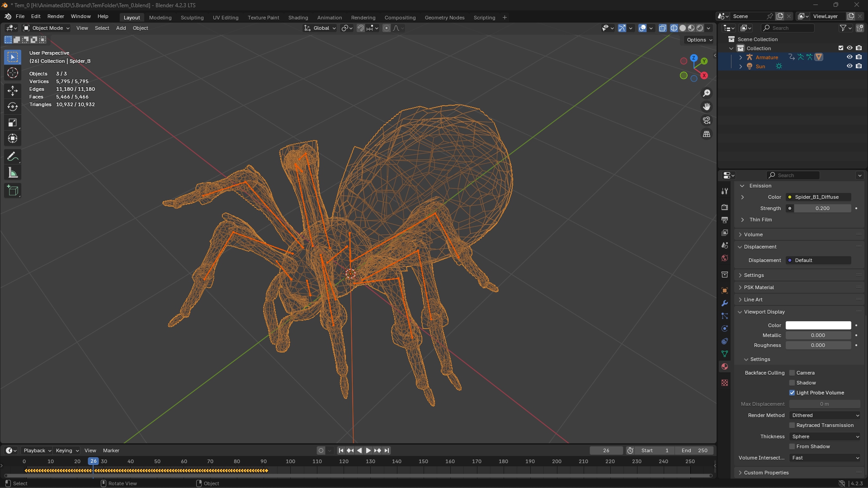868x488 pixels.
Task: Select the Move tool in the toolbar
Action: (x=12, y=90)
